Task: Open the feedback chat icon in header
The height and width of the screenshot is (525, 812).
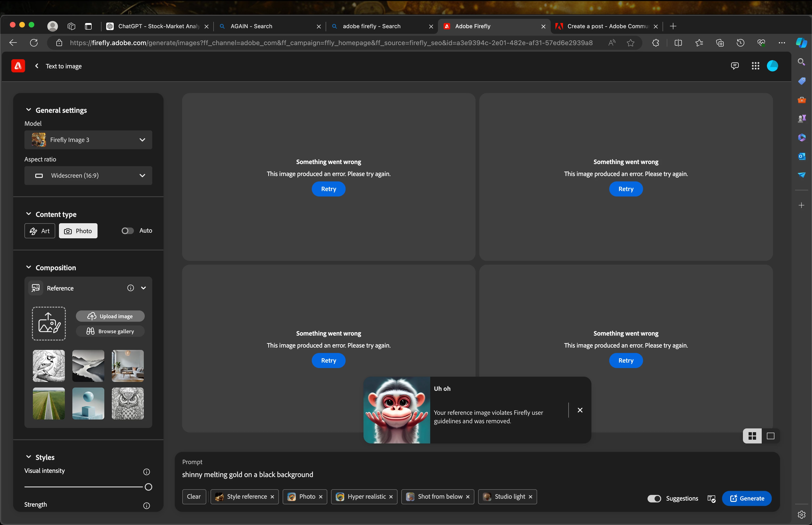Action: coord(735,66)
